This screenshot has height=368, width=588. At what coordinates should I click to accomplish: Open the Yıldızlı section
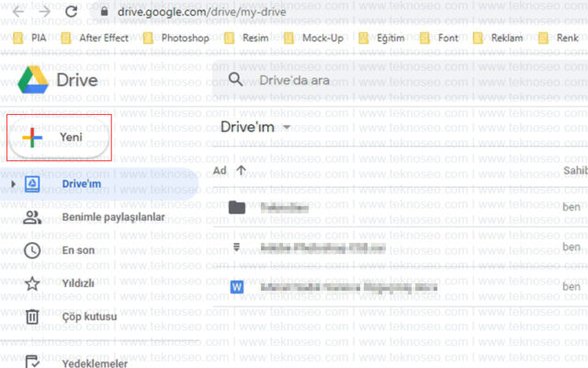click(78, 283)
